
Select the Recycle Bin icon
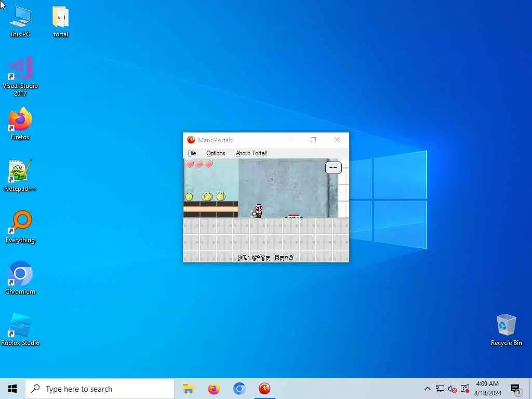click(x=506, y=329)
